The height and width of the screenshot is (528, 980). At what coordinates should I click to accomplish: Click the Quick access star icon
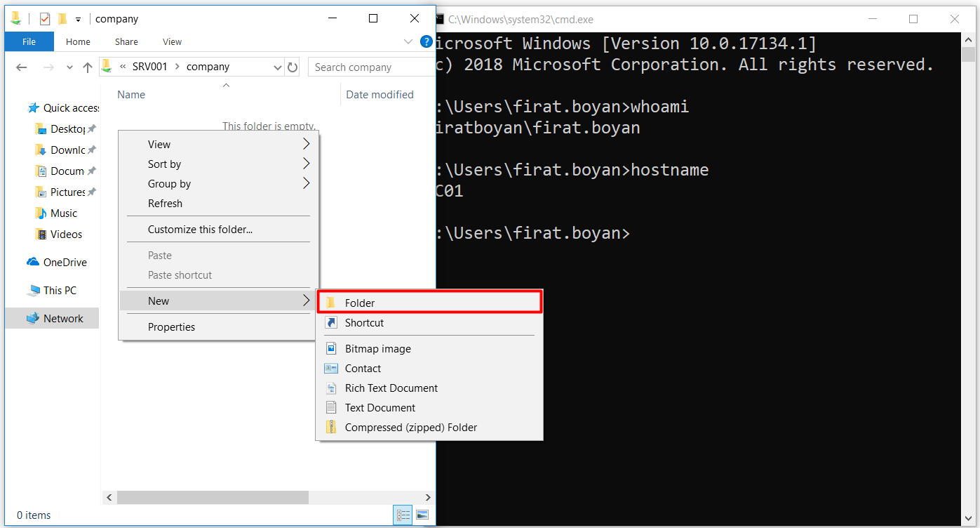click(33, 108)
